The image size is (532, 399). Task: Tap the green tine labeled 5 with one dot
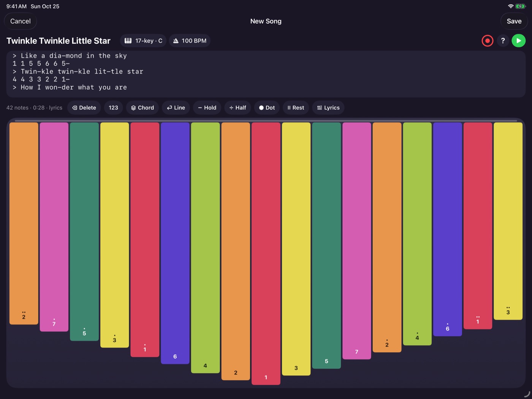point(84,232)
